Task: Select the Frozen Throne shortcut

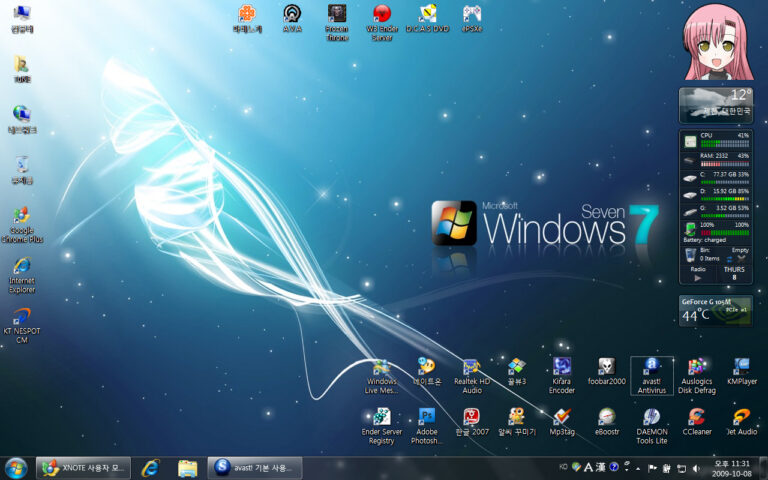Action: pos(337,23)
